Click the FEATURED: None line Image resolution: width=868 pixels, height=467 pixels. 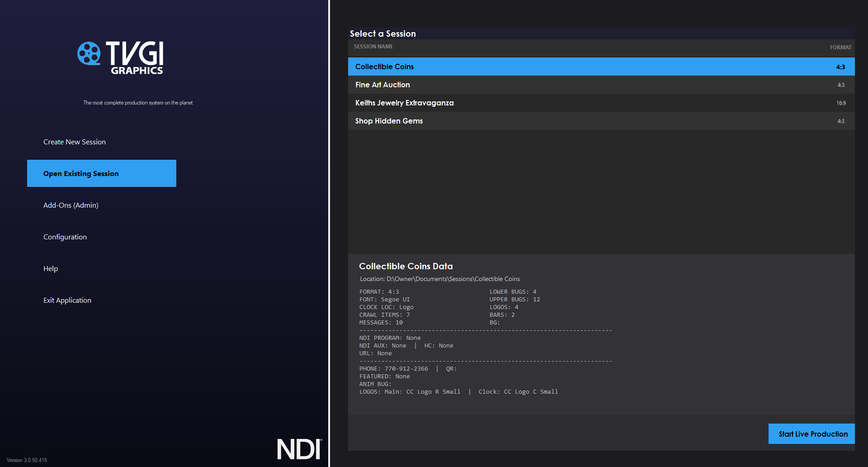click(385, 376)
